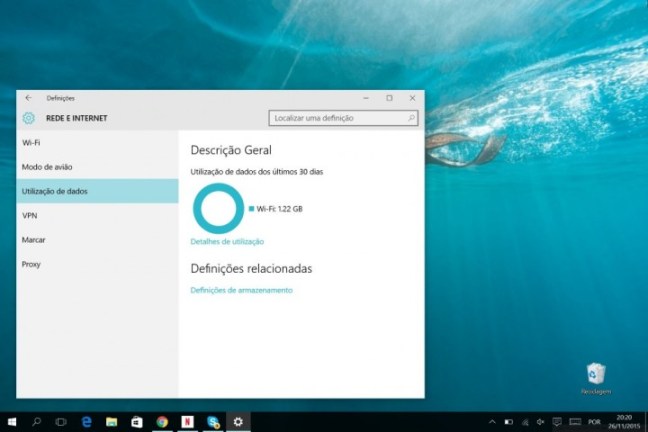Open the Windows Start menu
The image size is (648, 432).
click(12, 422)
